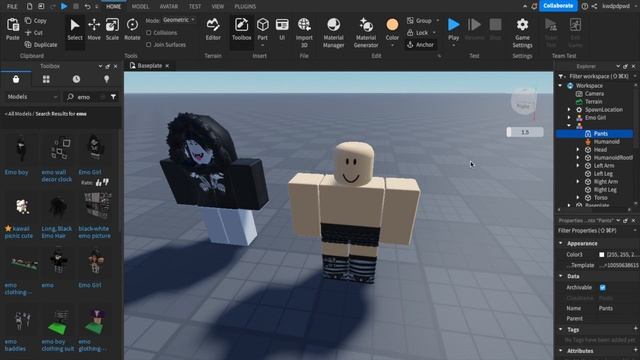Viewport: 640px width, 360px height.
Task: Open the Toolbox Creations tab
Action: tap(107, 79)
